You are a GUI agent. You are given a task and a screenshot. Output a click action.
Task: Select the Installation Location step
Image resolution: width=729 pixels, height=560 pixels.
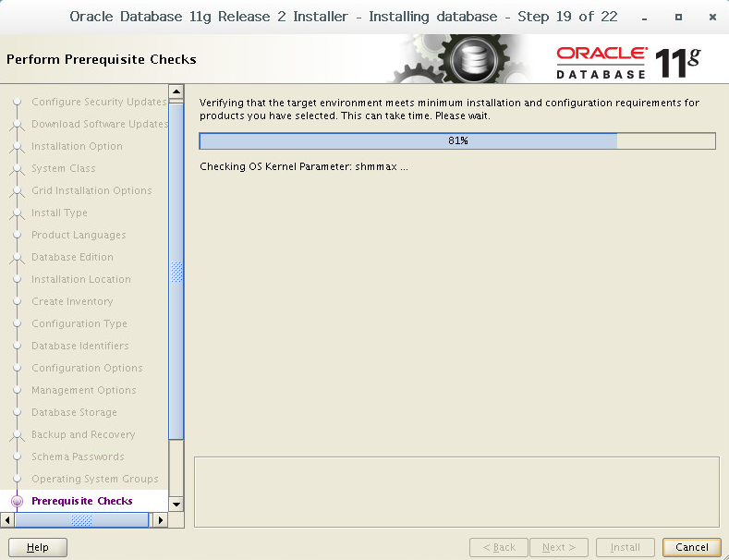81,279
